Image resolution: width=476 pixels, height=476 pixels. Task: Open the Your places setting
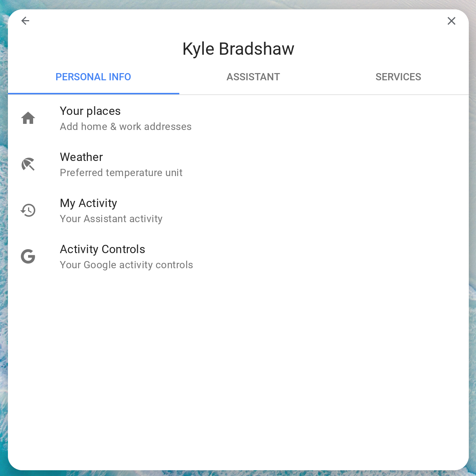[90, 111]
